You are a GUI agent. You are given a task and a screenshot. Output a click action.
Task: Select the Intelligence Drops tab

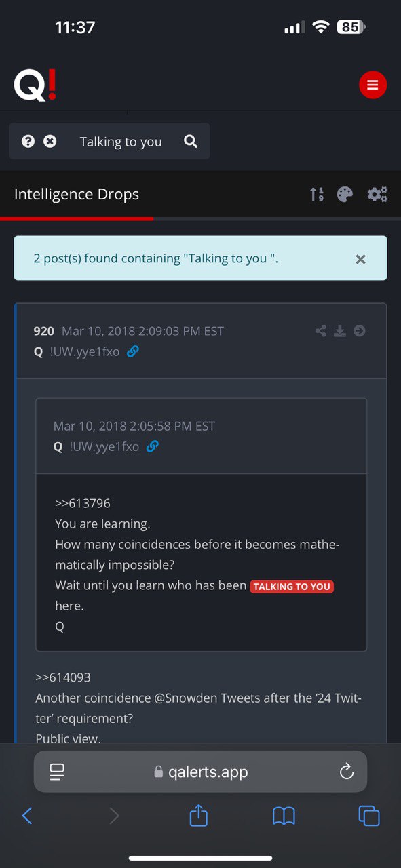pyautogui.click(x=77, y=194)
